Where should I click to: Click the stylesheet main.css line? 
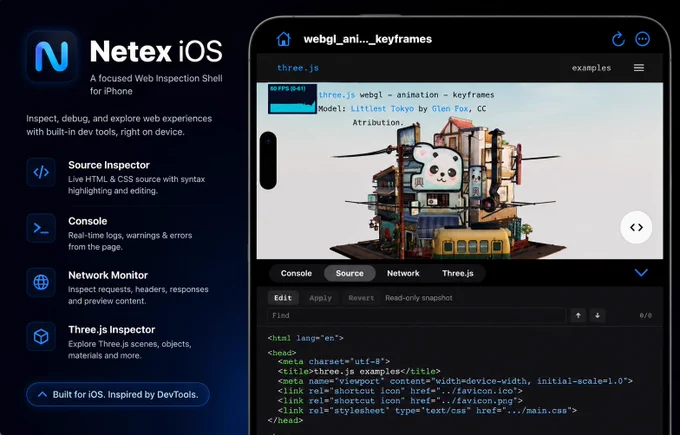click(x=428, y=410)
